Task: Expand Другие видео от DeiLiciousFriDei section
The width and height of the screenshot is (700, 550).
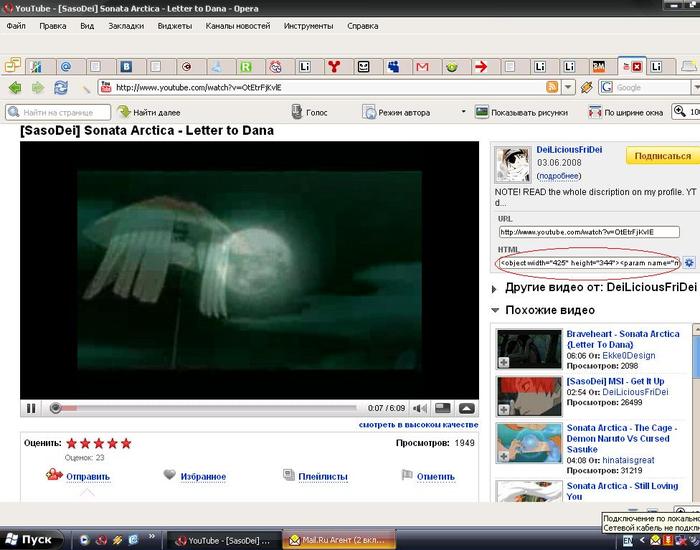Action: coord(494,289)
